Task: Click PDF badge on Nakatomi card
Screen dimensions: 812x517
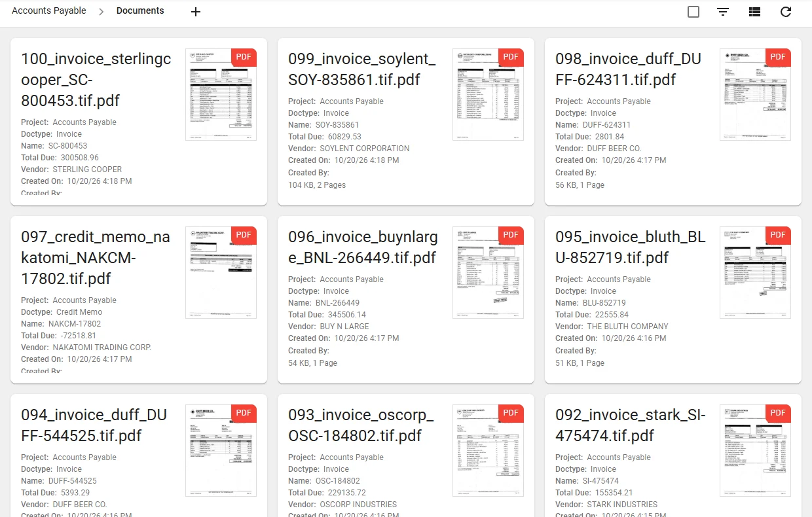Action: click(x=244, y=236)
